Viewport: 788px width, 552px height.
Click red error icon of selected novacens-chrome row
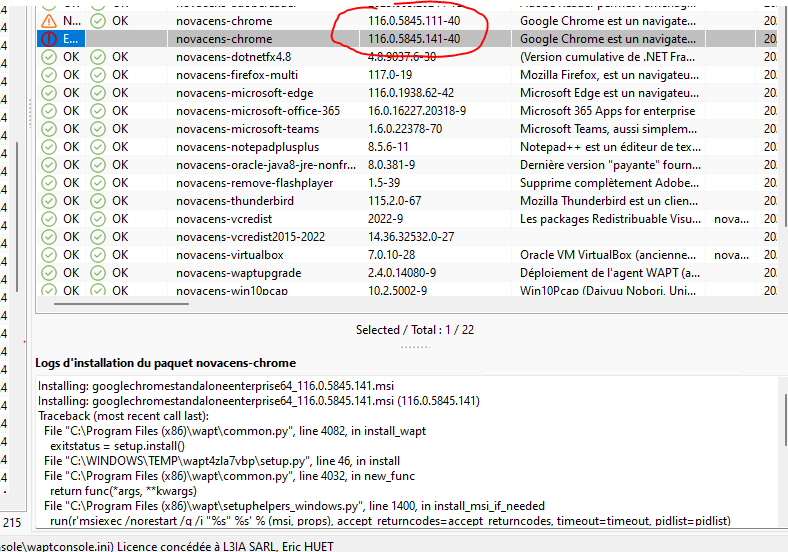pos(49,39)
